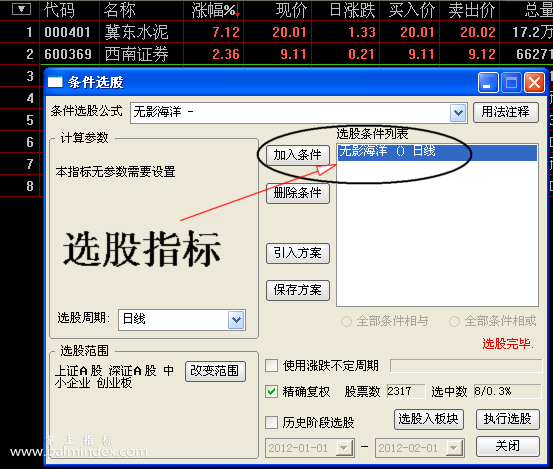Viewport: 553px width, 469px height.
Task: Click the top-left table menu arrow icon
Action: pyautogui.click(x=21, y=9)
